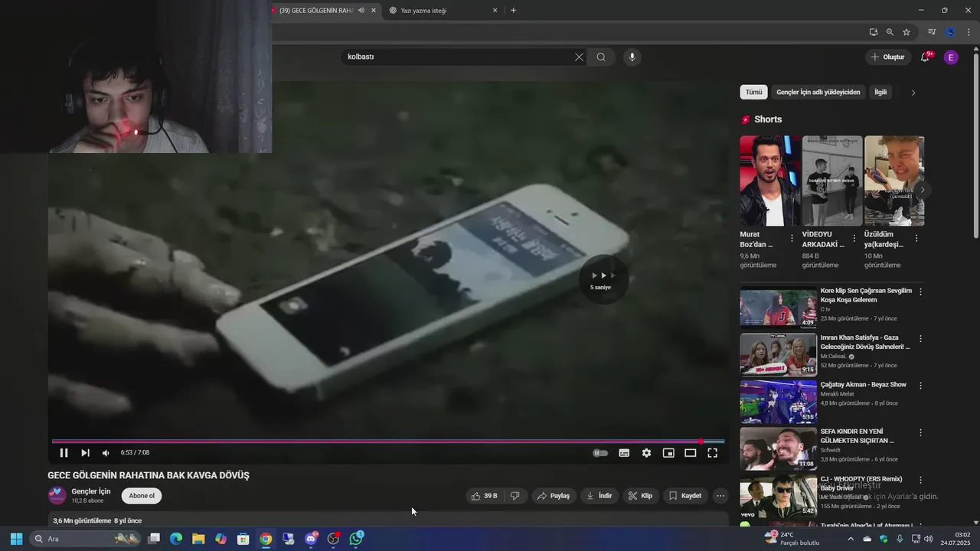Start voice search with microphone icon
The image size is (980, 551).
coord(632,57)
